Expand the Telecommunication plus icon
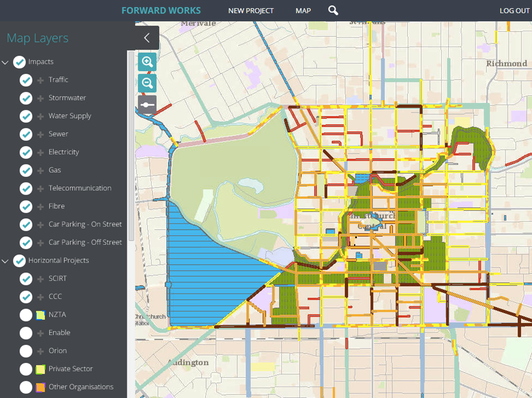 click(x=41, y=189)
